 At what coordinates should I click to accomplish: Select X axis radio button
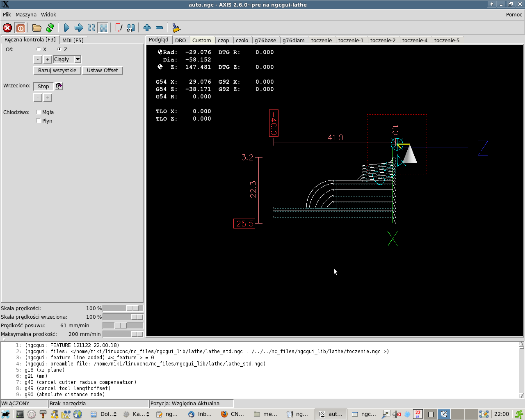(x=39, y=49)
